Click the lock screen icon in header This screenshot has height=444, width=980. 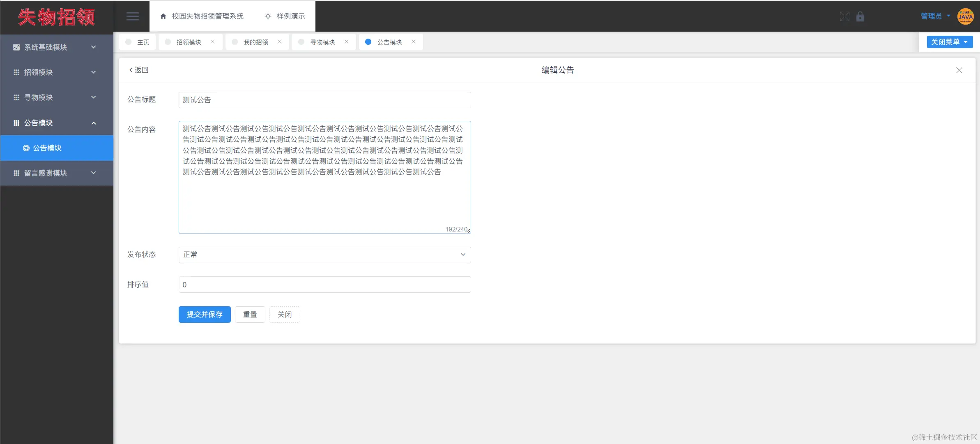861,16
